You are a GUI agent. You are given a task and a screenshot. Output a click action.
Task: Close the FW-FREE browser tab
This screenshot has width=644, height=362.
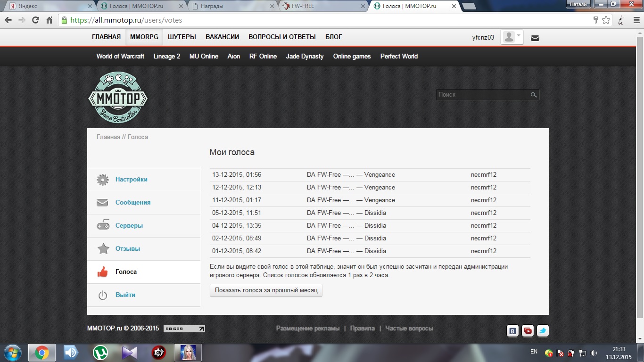[x=363, y=6]
